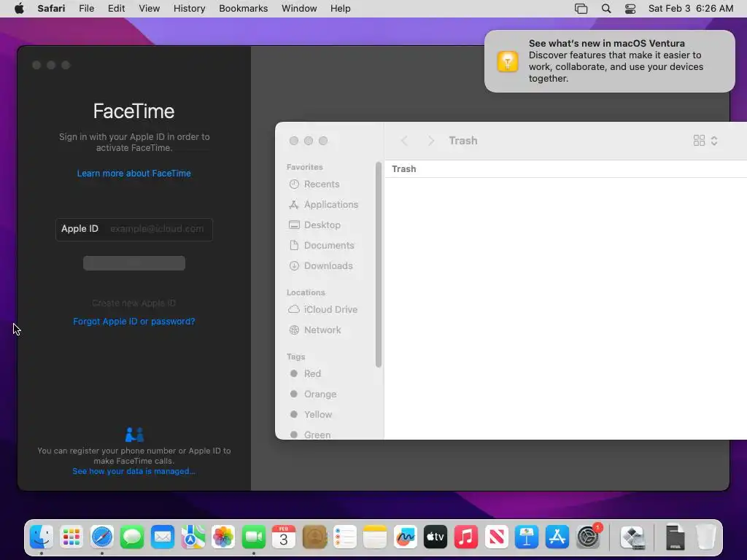
Task: Open the Apple menu
Action: (x=19, y=9)
